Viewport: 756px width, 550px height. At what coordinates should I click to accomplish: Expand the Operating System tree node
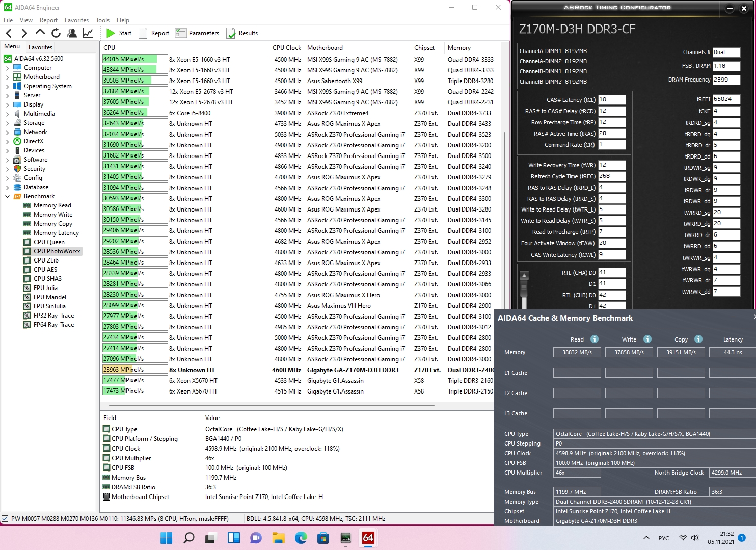(7, 86)
